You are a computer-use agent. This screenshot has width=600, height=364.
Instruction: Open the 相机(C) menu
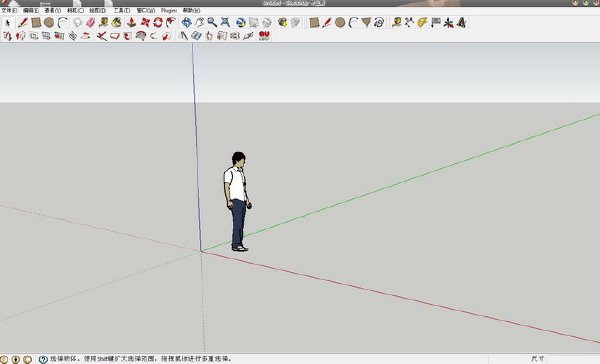click(75, 10)
